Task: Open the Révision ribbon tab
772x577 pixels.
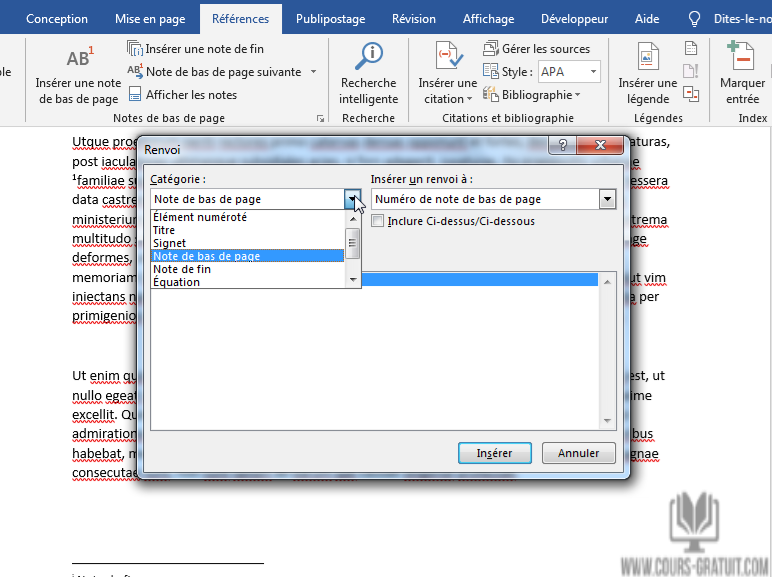Action: pos(413,19)
